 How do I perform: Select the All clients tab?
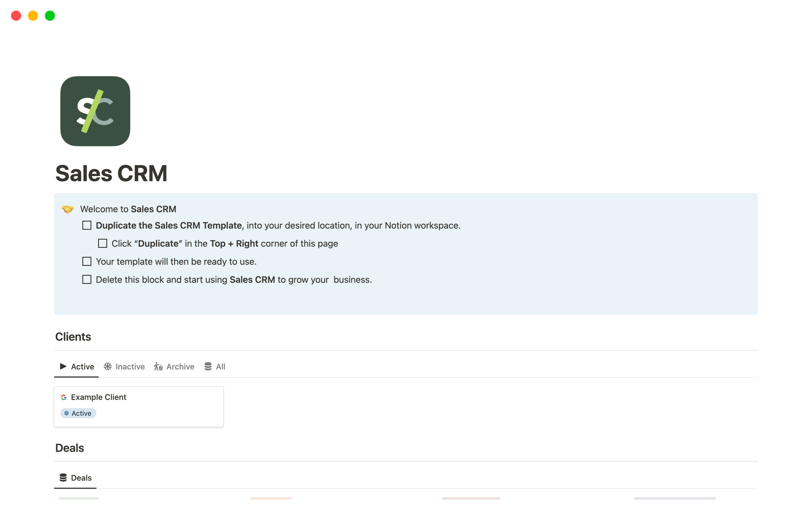[220, 367]
